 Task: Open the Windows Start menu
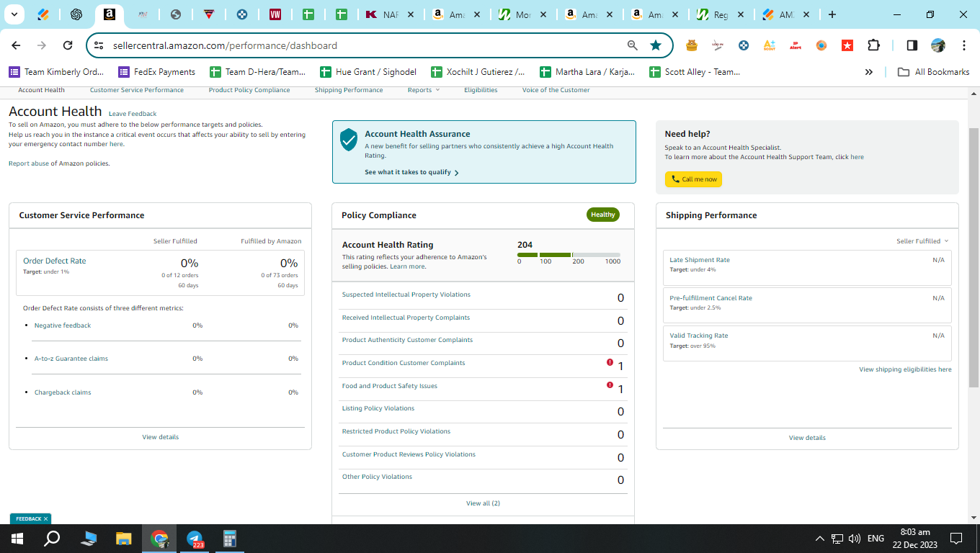click(17, 539)
